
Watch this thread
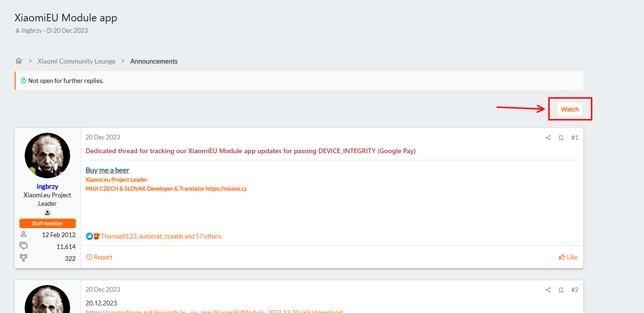click(x=570, y=109)
